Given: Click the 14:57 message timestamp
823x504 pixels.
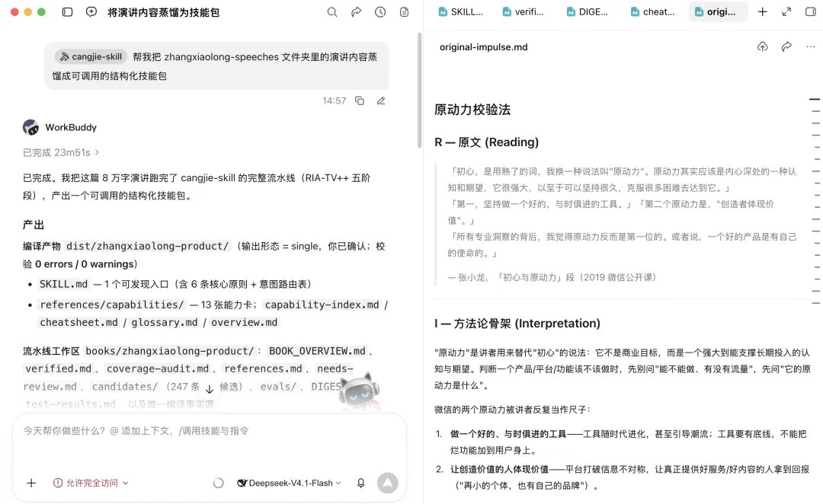Looking at the screenshot, I should pyautogui.click(x=334, y=100).
